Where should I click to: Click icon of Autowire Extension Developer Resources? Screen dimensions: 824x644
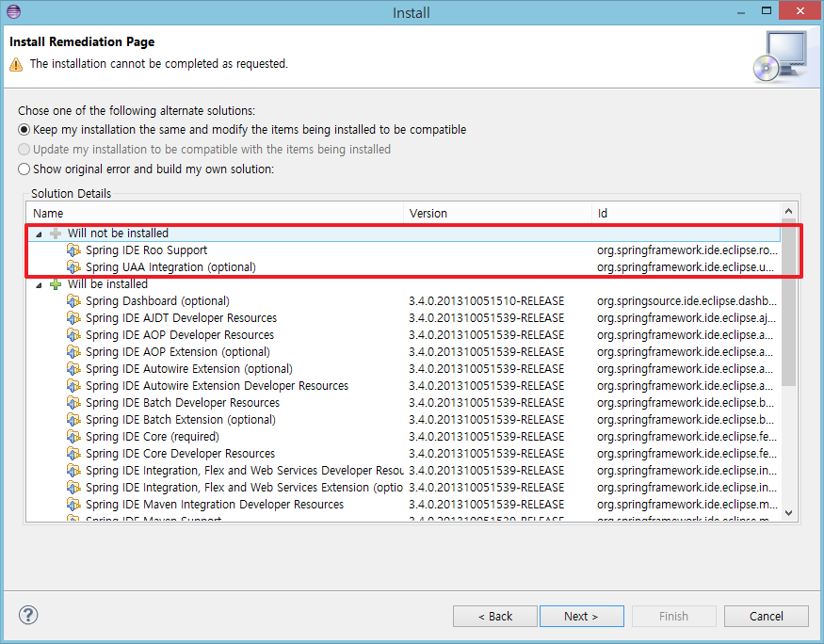click(73, 386)
